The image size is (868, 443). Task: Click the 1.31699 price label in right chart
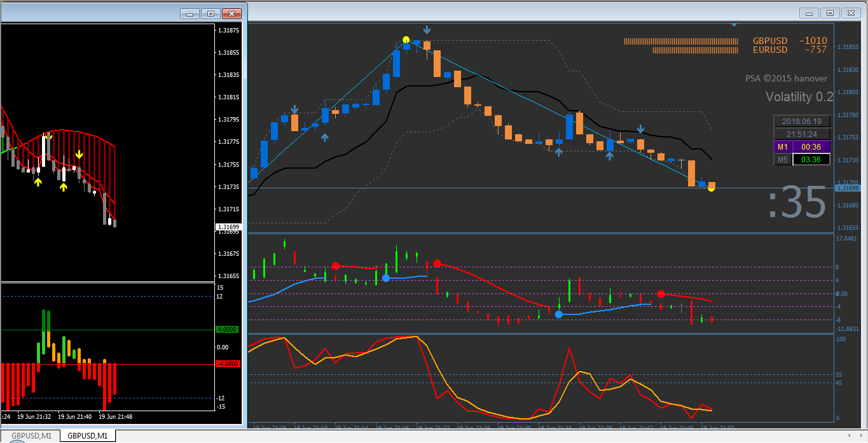(847, 188)
